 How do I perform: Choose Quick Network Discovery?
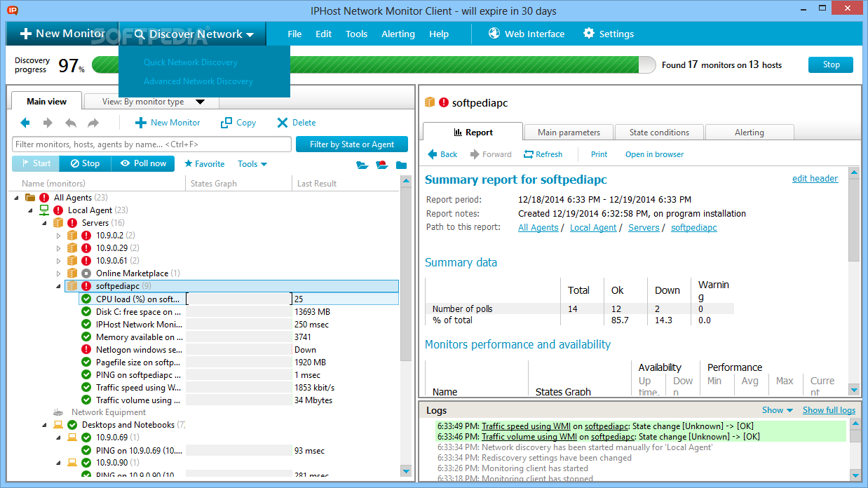tap(191, 62)
